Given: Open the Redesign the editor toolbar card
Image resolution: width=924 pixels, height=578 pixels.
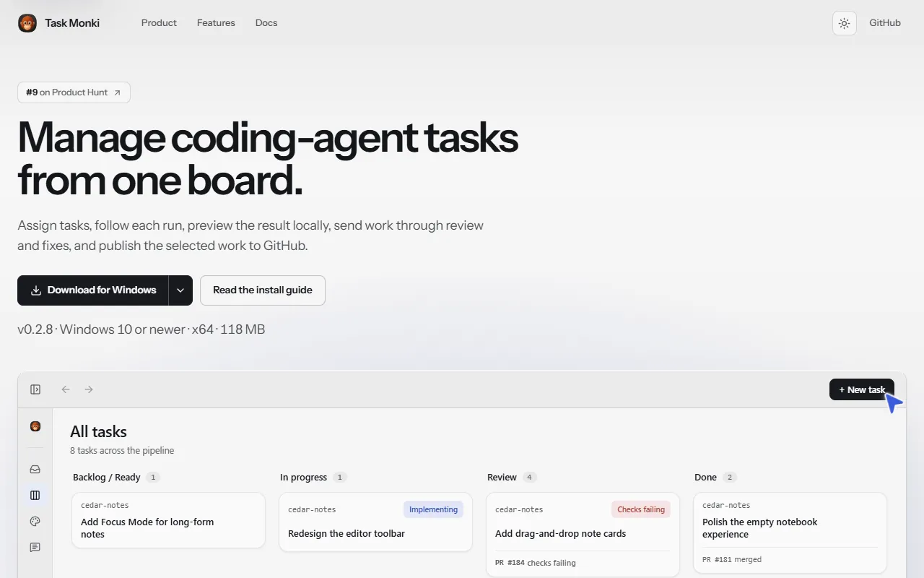Looking at the screenshot, I should pyautogui.click(x=375, y=522).
